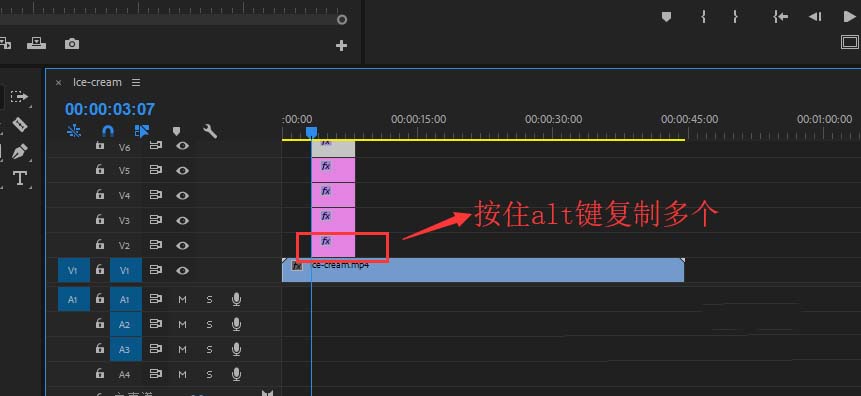Toggle lock on track V6
The height and width of the screenshot is (396, 861).
click(99, 145)
